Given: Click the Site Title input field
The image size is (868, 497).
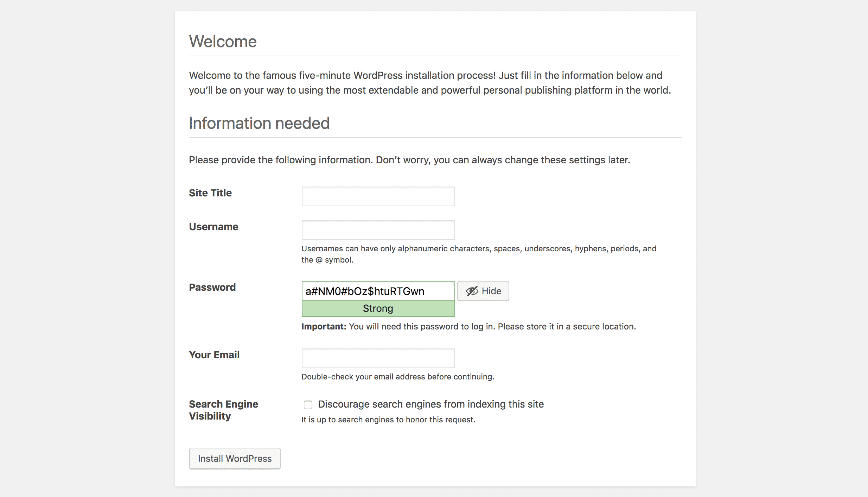Looking at the screenshot, I should pos(378,196).
